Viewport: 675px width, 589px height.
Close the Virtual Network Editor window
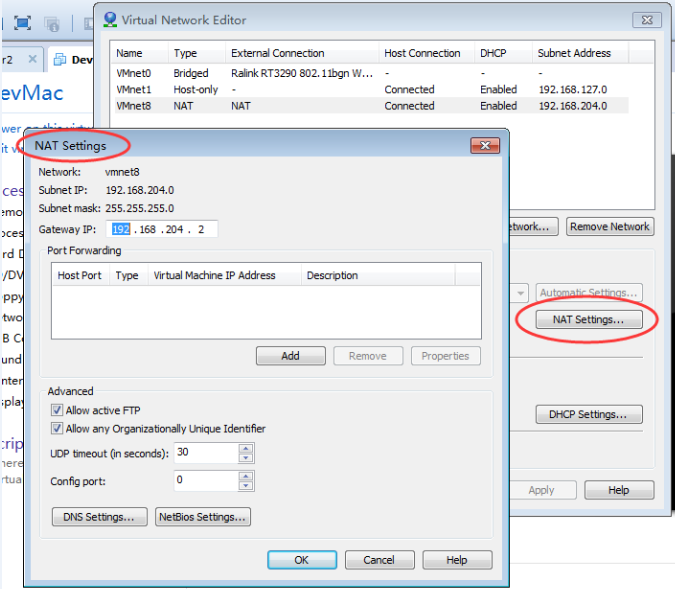[x=647, y=20]
